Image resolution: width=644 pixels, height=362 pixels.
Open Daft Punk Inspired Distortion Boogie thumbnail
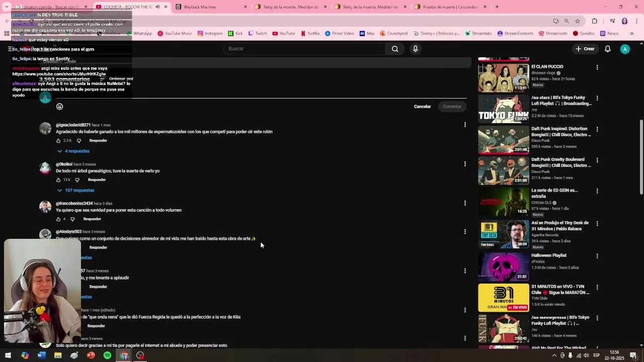504,139
